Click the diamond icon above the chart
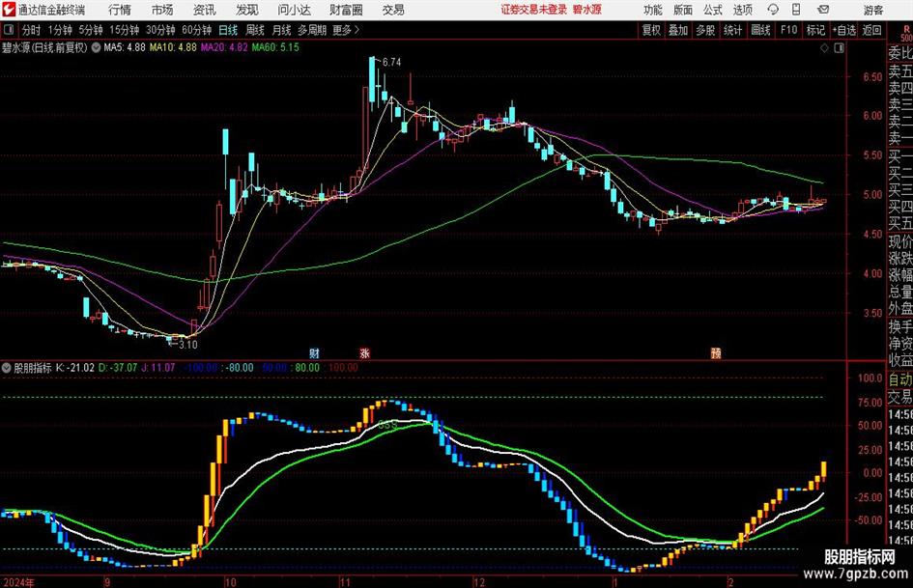Screen dimensions: 913x588 point(824,48)
